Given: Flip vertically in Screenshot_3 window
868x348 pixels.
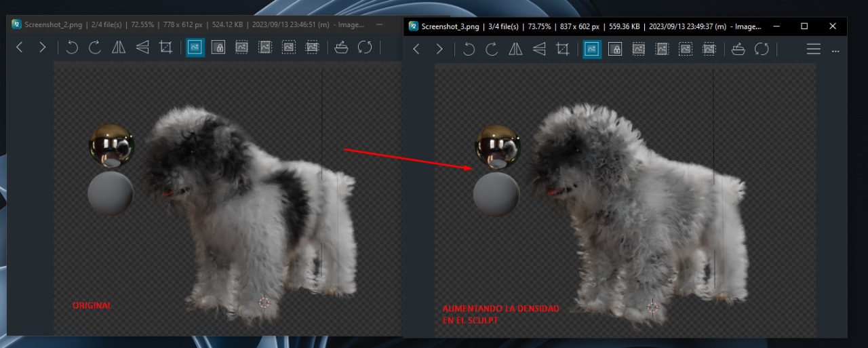Looking at the screenshot, I should 539,49.
